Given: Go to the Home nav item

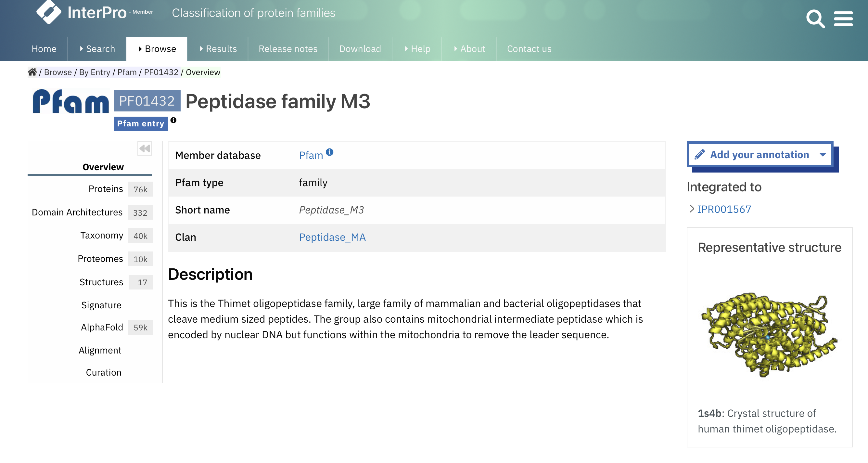Looking at the screenshot, I should tap(44, 49).
